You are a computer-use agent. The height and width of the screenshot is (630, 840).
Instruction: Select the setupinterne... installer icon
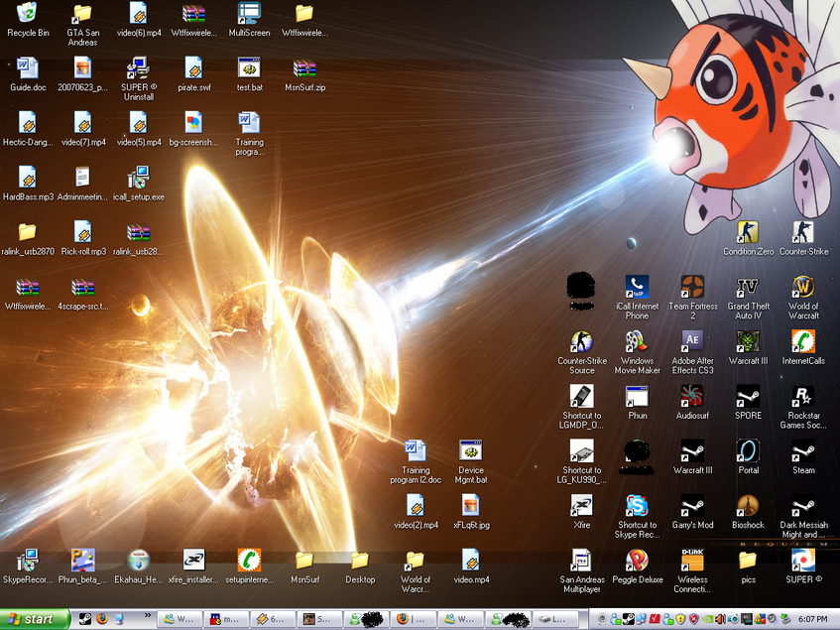point(249,567)
